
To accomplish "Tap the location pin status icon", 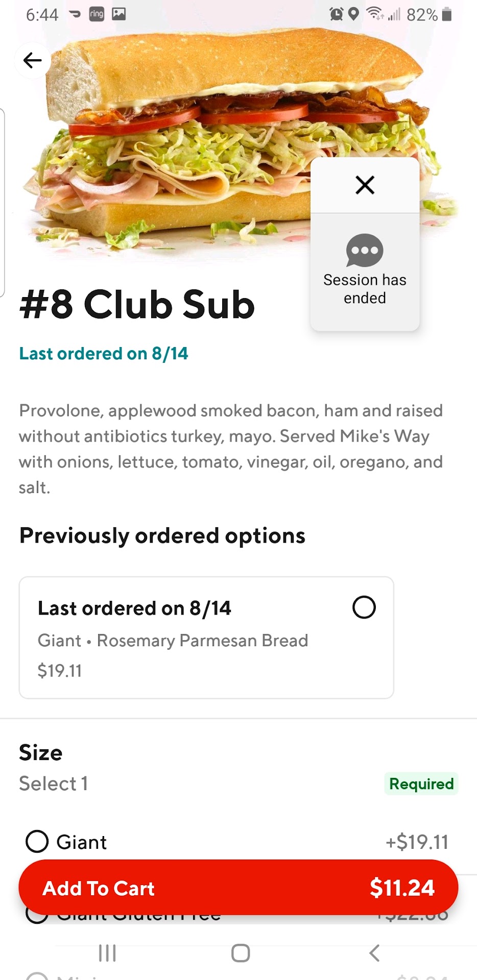I will pyautogui.click(x=353, y=14).
